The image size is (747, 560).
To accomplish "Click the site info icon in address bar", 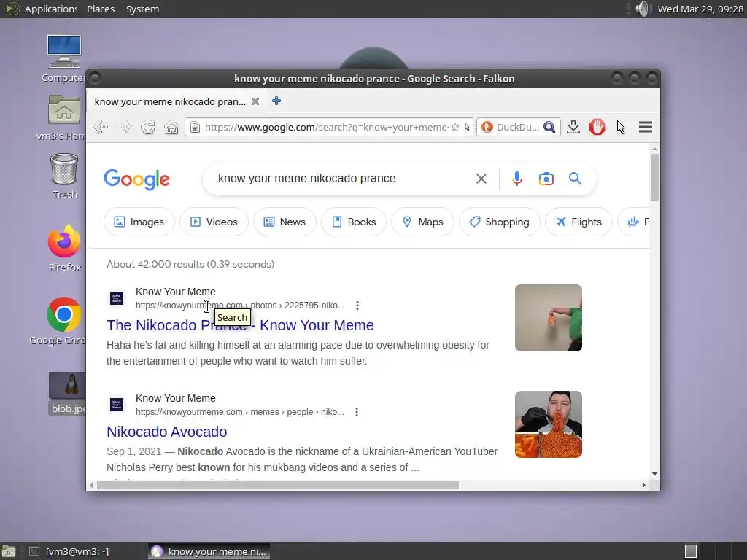I will 195,127.
